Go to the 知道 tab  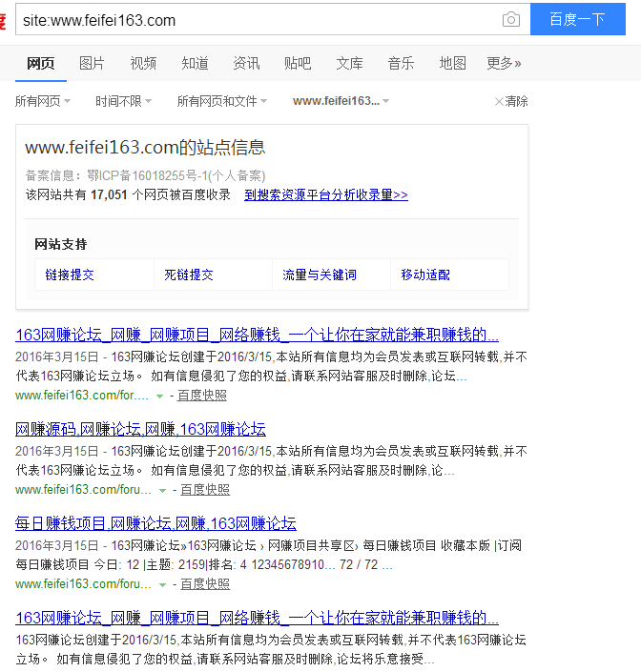coord(195,64)
